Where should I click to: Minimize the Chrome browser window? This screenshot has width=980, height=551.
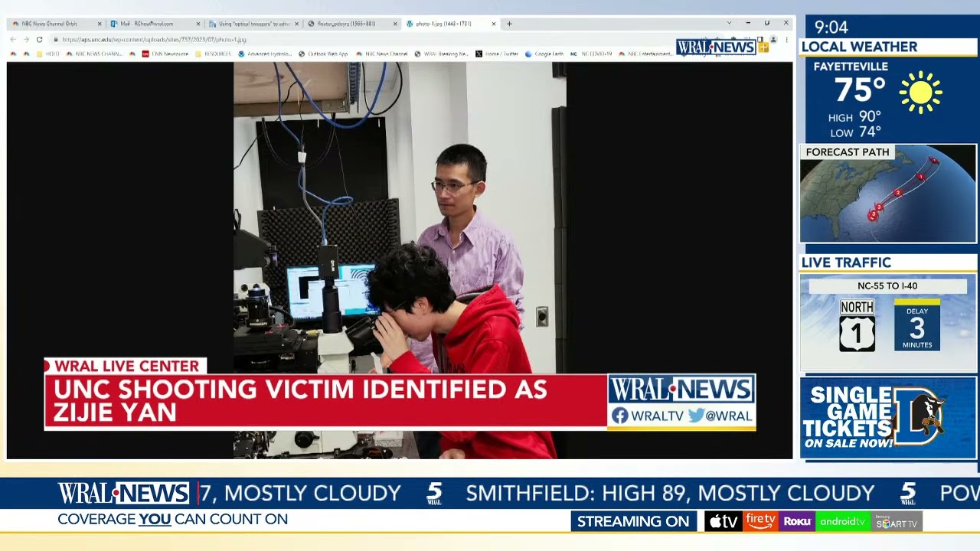(x=748, y=23)
